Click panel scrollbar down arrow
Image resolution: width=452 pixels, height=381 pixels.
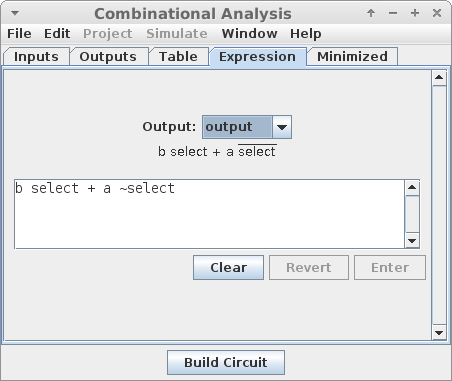[x=439, y=332]
